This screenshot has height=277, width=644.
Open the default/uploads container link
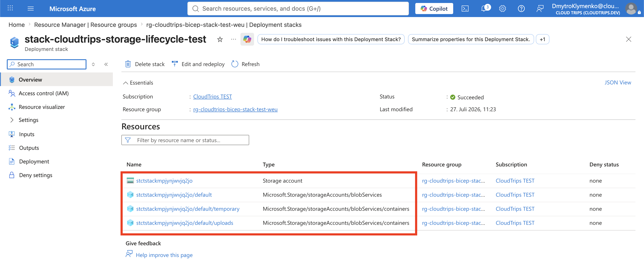tap(185, 222)
